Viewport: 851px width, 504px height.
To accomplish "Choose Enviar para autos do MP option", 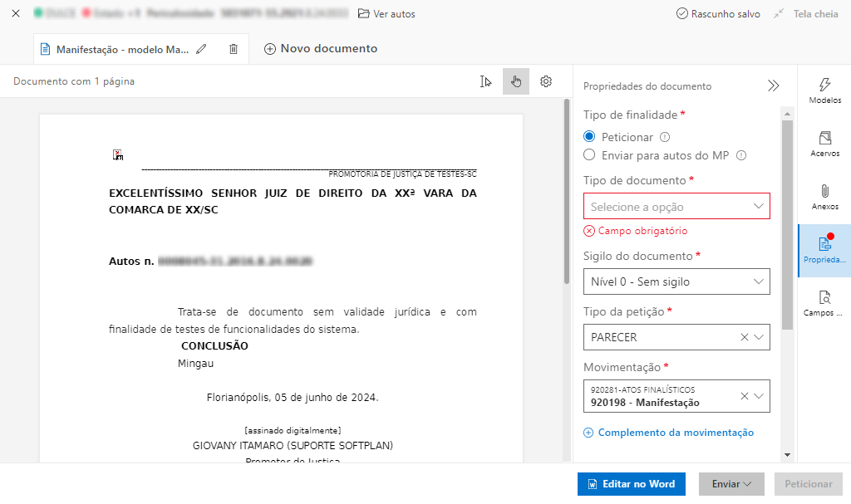I will [x=589, y=154].
